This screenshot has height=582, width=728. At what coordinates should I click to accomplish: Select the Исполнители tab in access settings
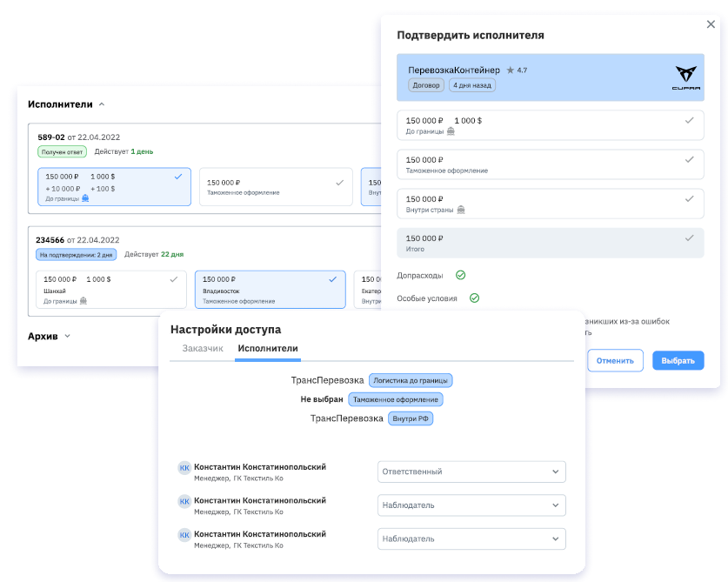268,349
